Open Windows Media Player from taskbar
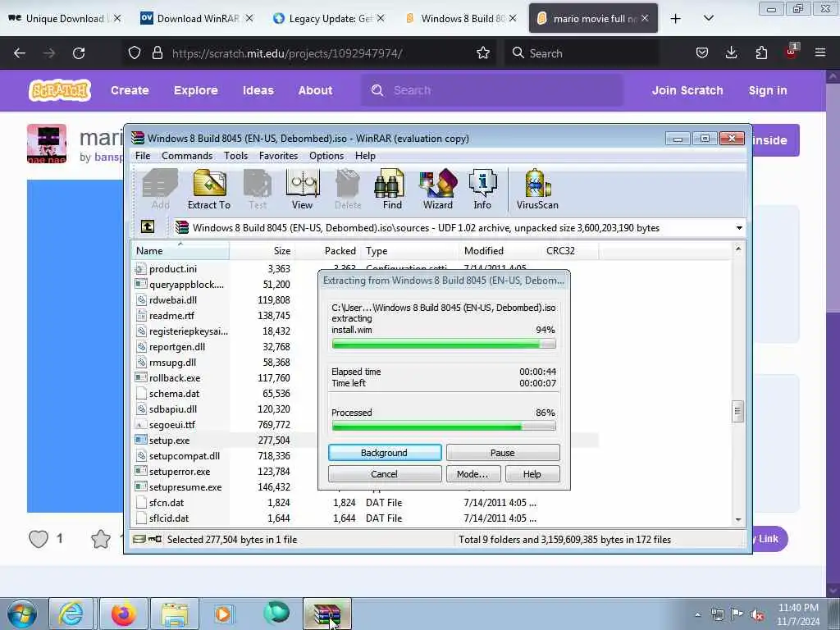This screenshot has height=630, width=840. coord(223,614)
